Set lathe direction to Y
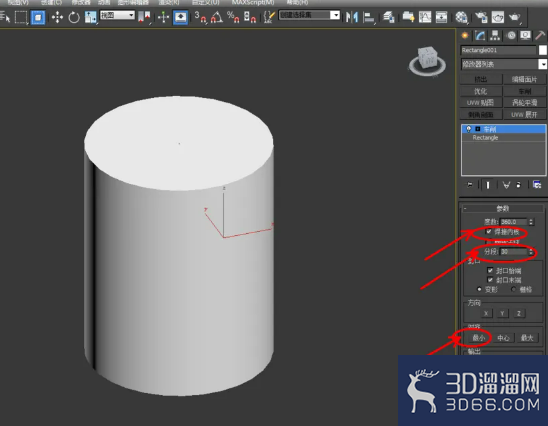This screenshot has width=548, height=426. tap(502, 313)
